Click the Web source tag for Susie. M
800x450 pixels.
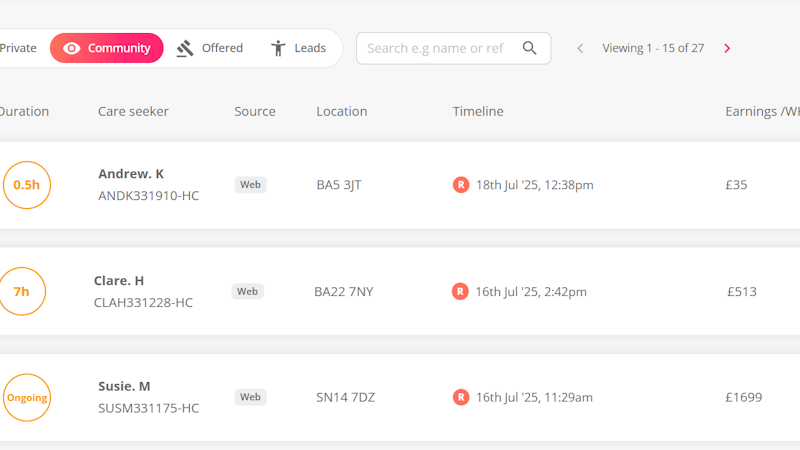point(251,397)
